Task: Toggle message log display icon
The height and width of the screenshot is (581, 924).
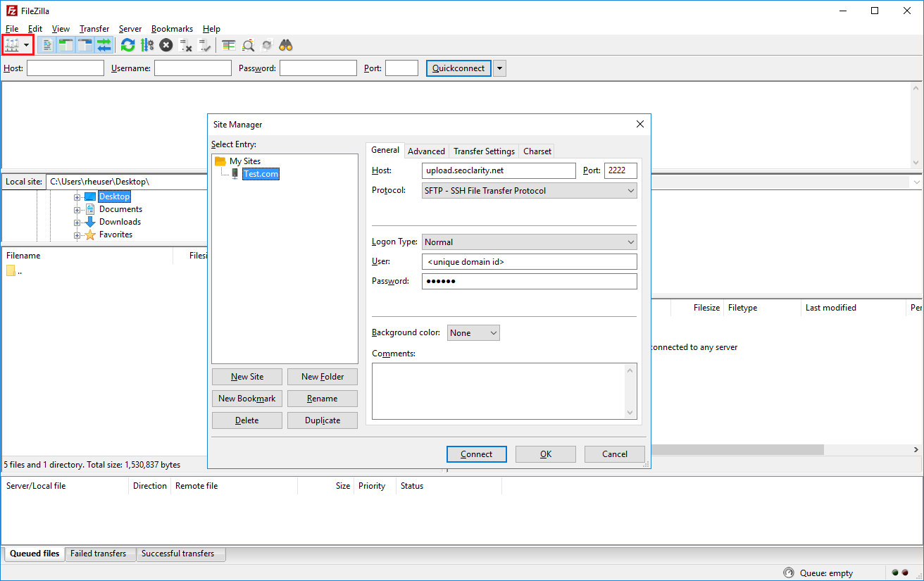Action: point(47,46)
